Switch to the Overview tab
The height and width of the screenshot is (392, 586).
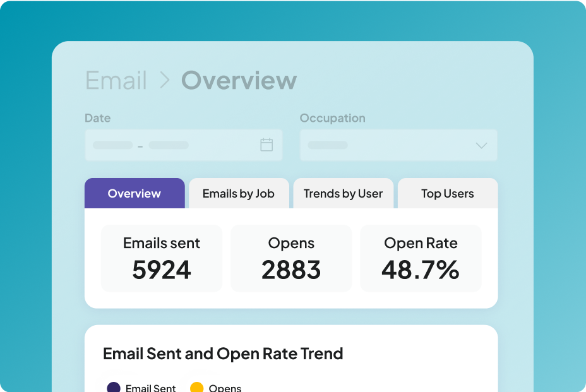point(135,194)
